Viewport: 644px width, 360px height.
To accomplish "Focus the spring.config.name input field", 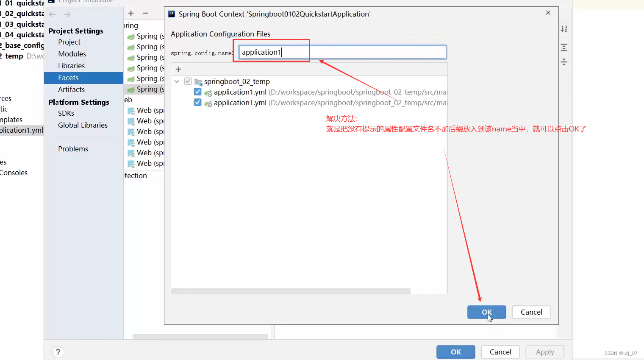I will (x=342, y=52).
